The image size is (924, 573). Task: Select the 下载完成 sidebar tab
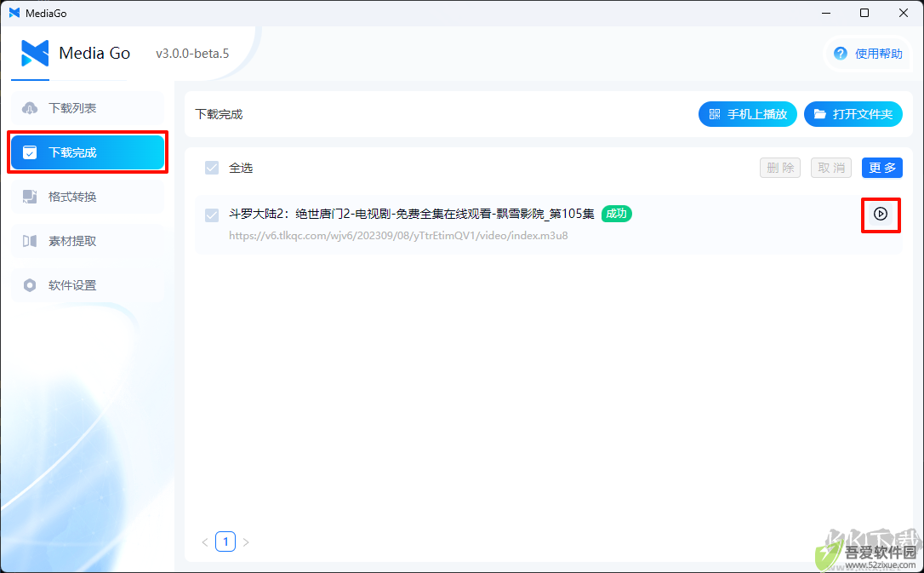88,152
